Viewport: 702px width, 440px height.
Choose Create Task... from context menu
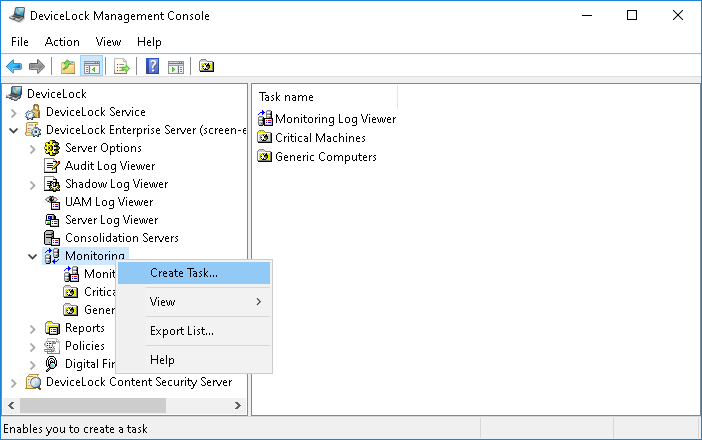(184, 273)
